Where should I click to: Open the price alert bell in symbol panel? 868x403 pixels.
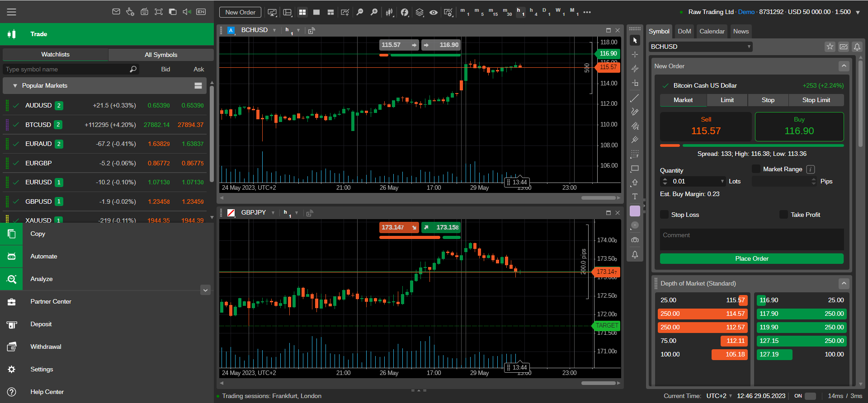(x=857, y=47)
